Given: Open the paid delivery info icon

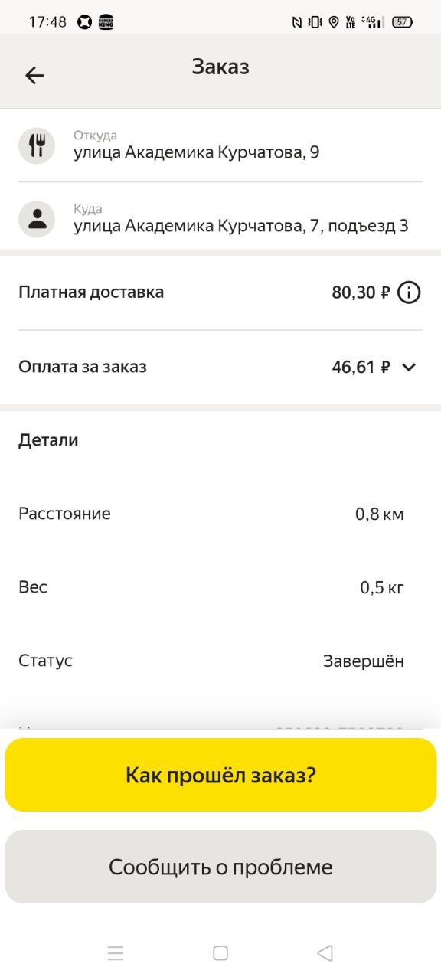Looking at the screenshot, I should click(x=409, y=292).
